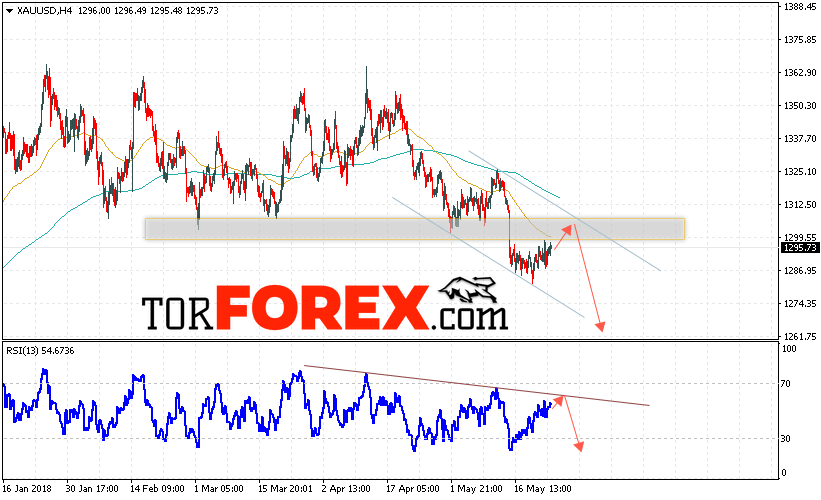Click the RSI 0 level label

784,473
